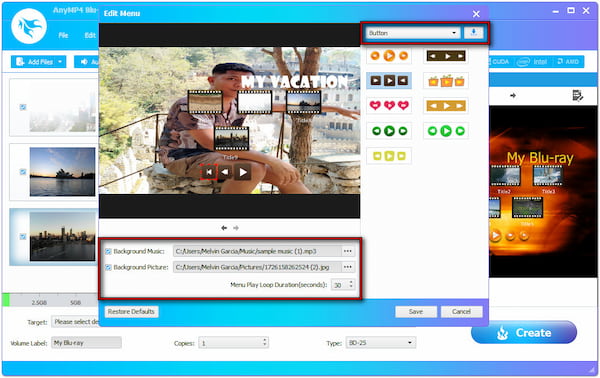
Task: Select the yellow square button style
Action: [x=389, y=156]
